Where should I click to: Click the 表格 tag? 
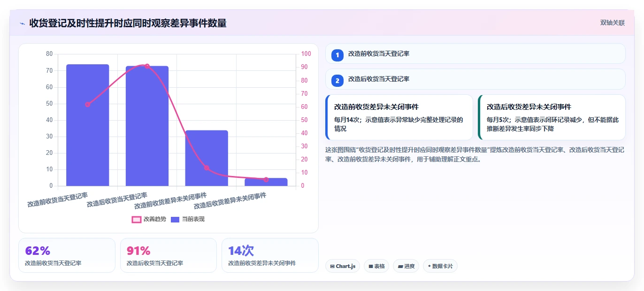[x=376, y=266]
